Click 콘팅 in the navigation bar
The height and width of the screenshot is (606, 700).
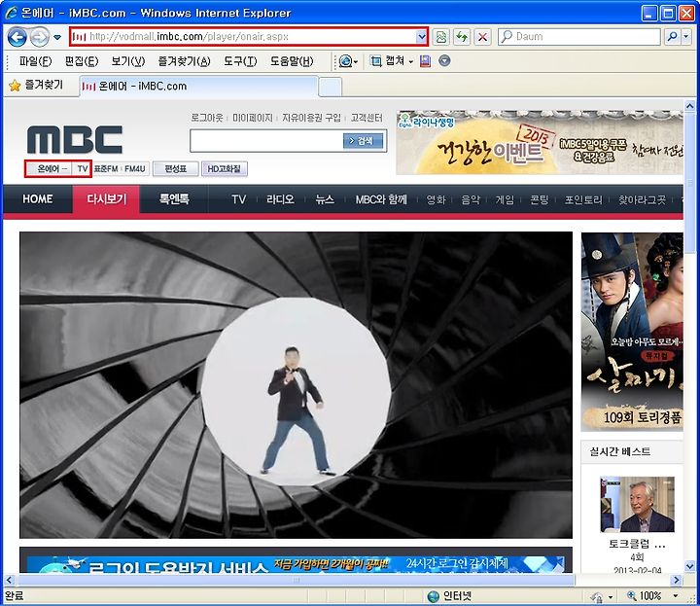pyautogui.click(x=540, y=199)
